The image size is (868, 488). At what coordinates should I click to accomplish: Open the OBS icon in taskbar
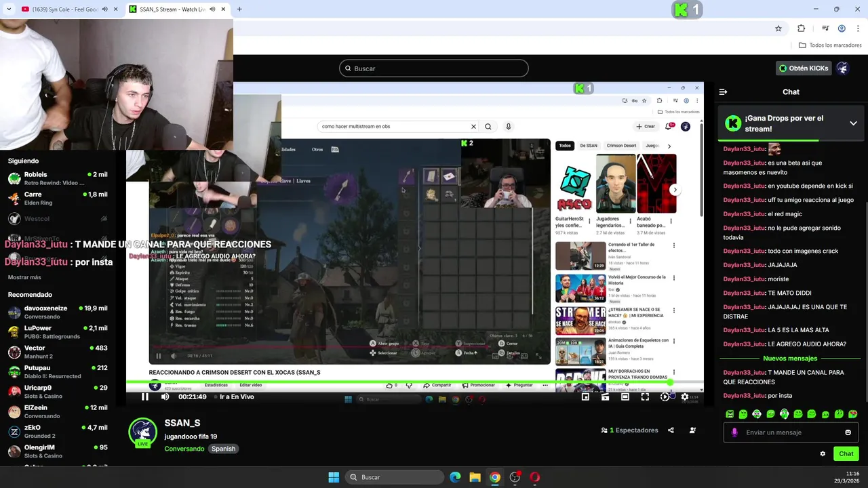click(515, 477)
